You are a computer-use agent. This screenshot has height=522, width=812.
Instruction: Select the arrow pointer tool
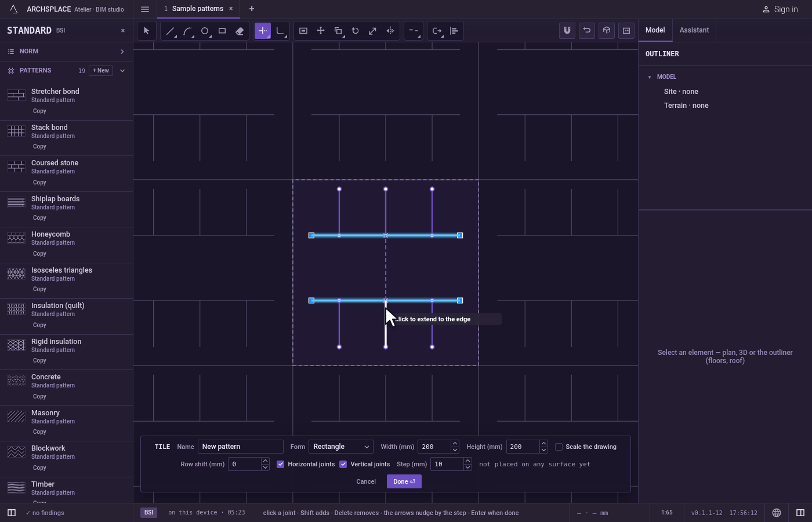pyautogui.click(x=146, y=31)
